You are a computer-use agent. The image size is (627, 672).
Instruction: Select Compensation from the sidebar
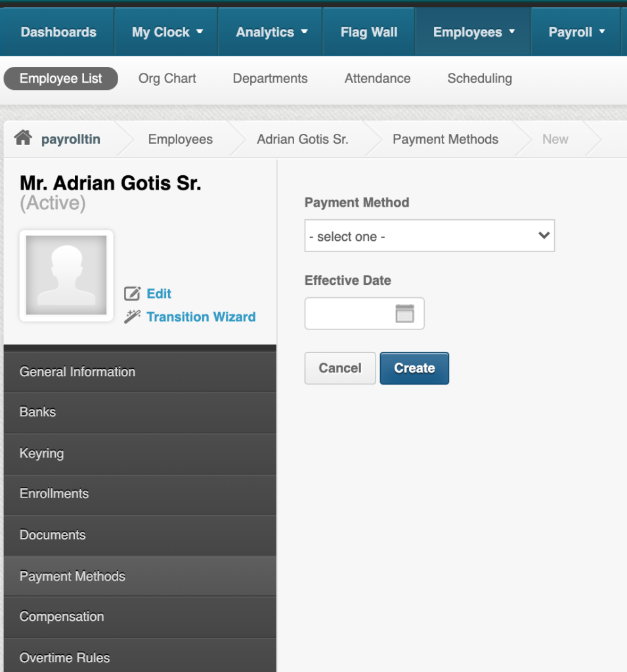62,616
